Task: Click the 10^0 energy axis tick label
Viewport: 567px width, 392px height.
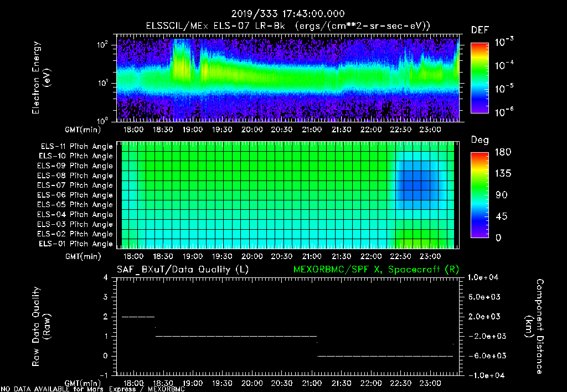Action: [x=102, y=120]
